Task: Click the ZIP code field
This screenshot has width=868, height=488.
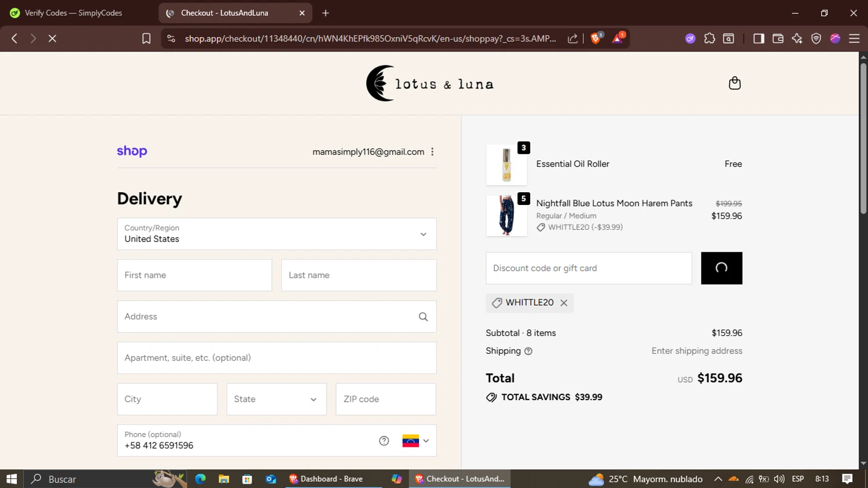Action: click(x=386, y=399)
